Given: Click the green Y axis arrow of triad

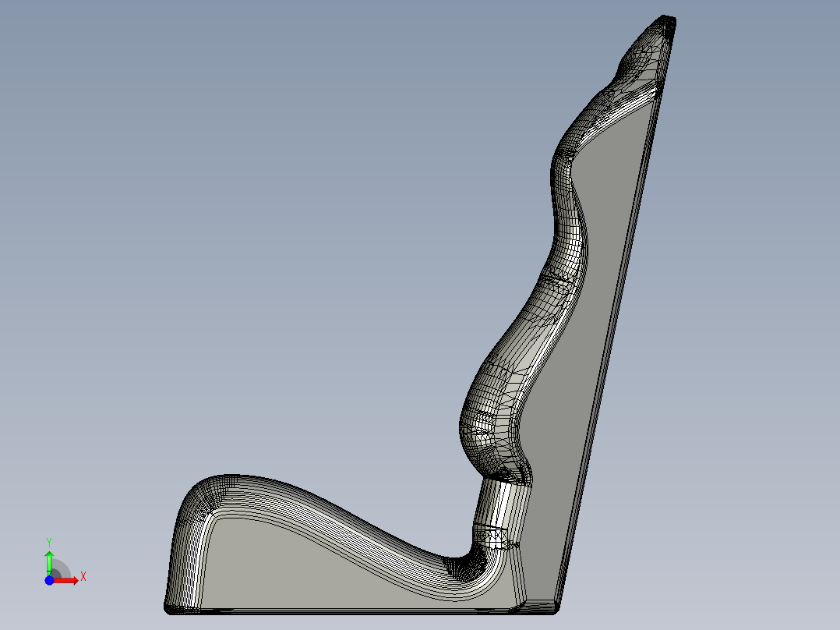Looking at the screenshot, I should coord(49,562).
